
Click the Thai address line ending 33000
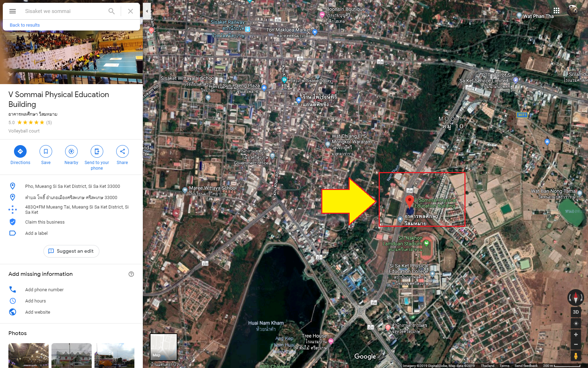[71, 198]
